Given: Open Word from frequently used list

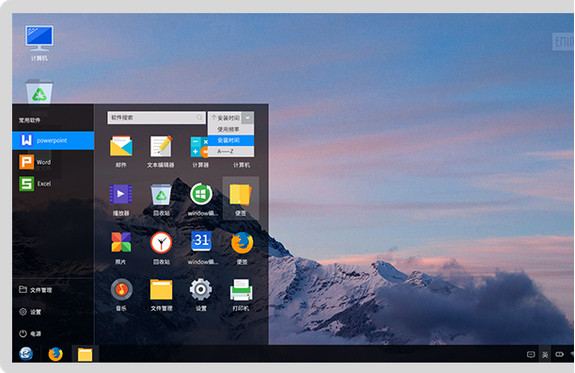Looking at the screenshot, I should click(x=35, y=162).
